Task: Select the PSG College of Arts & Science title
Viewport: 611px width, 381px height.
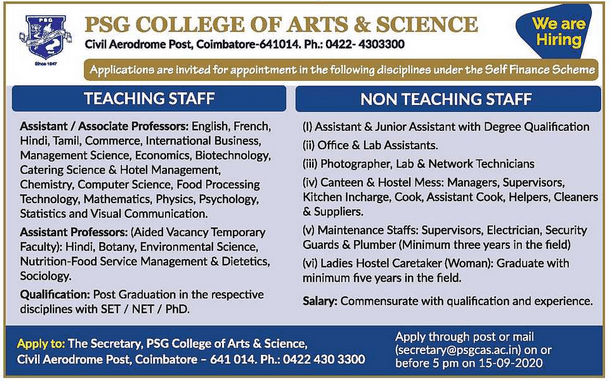Action: pos(281,25)
